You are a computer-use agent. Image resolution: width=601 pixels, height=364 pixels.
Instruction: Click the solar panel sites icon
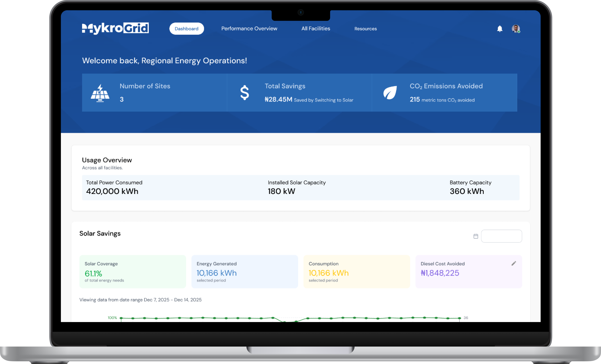point(100,93)
